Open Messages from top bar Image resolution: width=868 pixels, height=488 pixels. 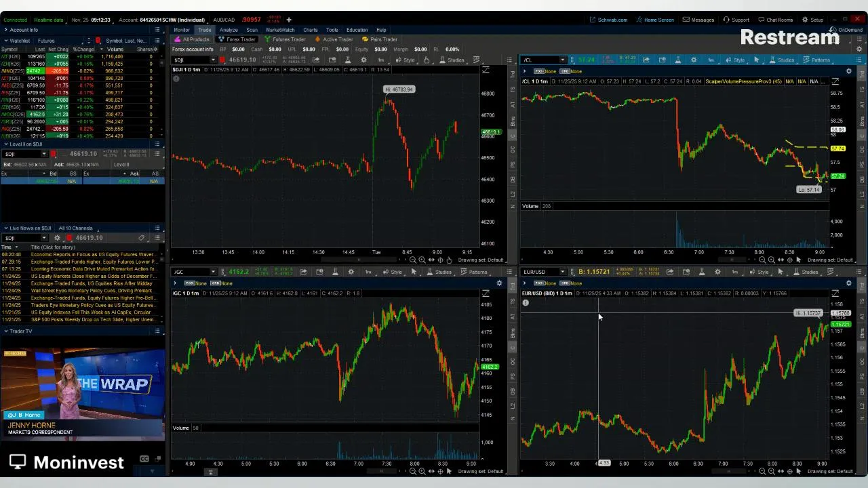tap(698, 20)
